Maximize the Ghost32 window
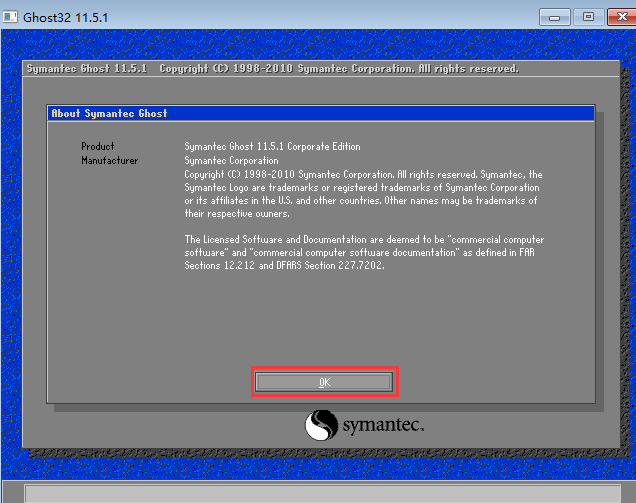 pos(587,16)
